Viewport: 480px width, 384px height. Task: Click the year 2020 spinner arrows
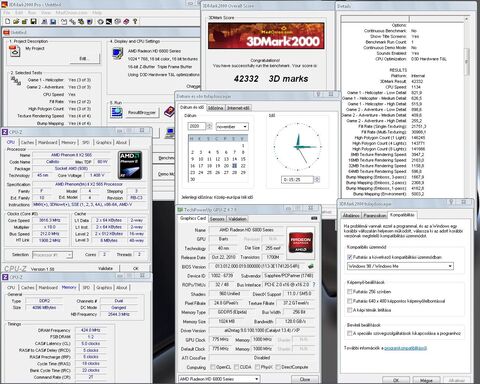coord(209,126)
